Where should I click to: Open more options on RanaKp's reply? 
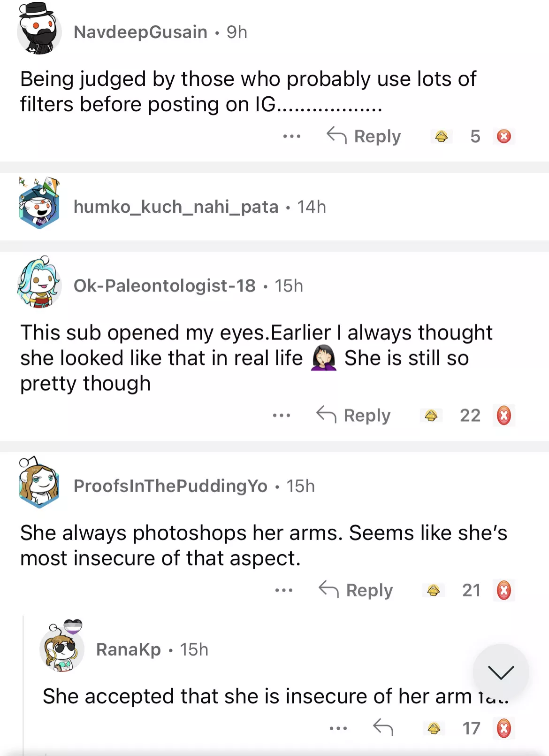click(x=338, y=728)
